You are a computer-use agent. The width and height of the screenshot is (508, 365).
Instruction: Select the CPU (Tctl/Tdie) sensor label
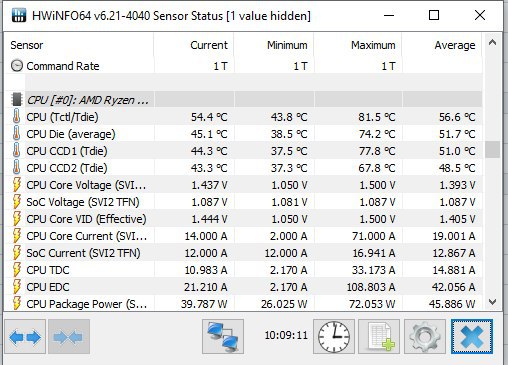pyautogui.click(x=62, y=117)
